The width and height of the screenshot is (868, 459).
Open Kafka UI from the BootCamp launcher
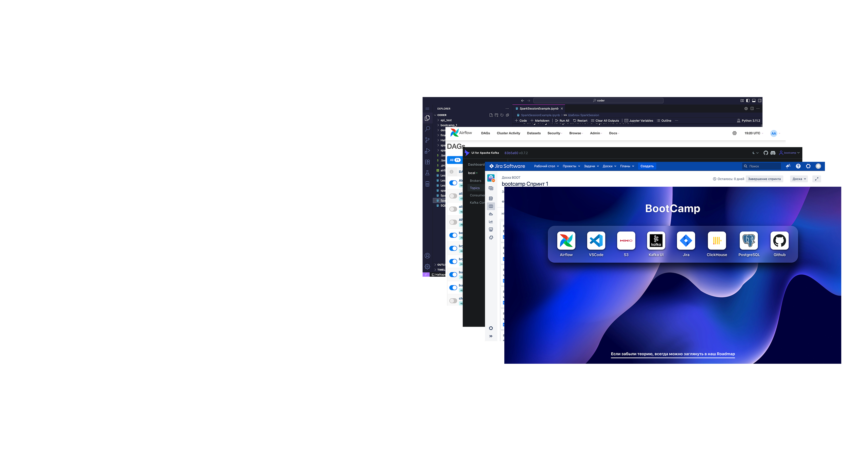click(656, 241)
